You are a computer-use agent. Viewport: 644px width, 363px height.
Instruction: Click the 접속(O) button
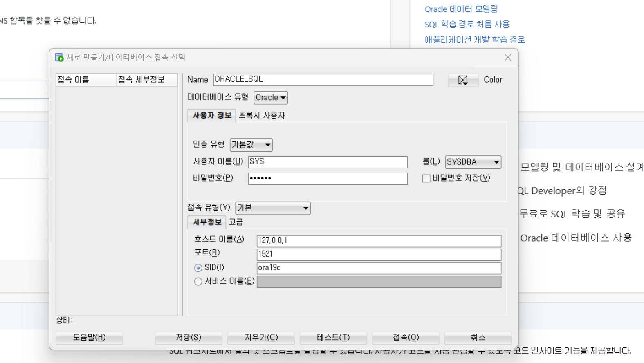(406, 338)
